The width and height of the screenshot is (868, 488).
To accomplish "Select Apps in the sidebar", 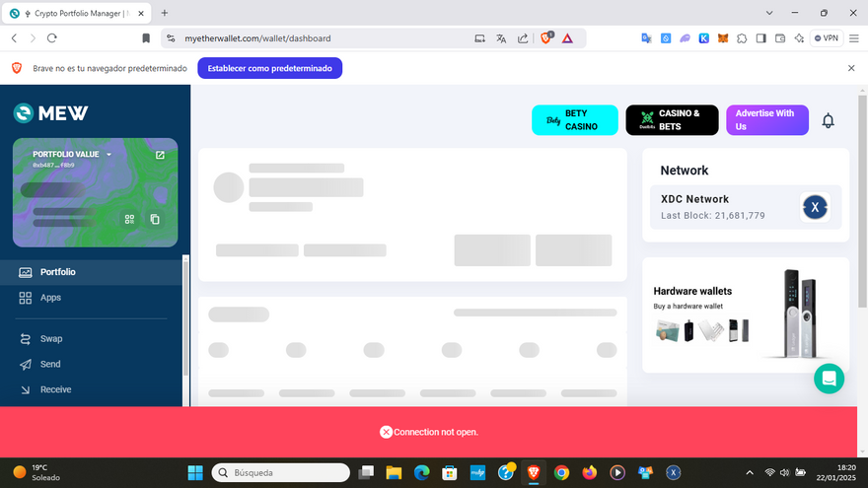I will click(50, 297).
